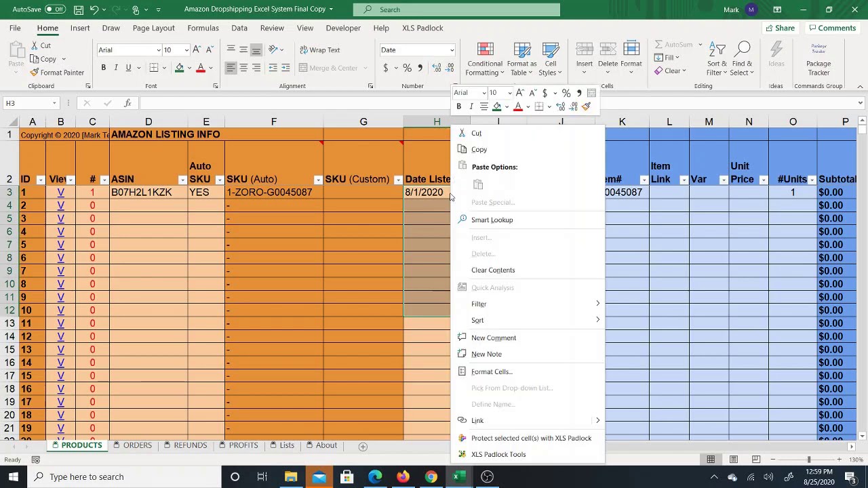This screenshot has width=868, height=488.
Task: Click Percent Style in the Number group
Action: [407, 68]
